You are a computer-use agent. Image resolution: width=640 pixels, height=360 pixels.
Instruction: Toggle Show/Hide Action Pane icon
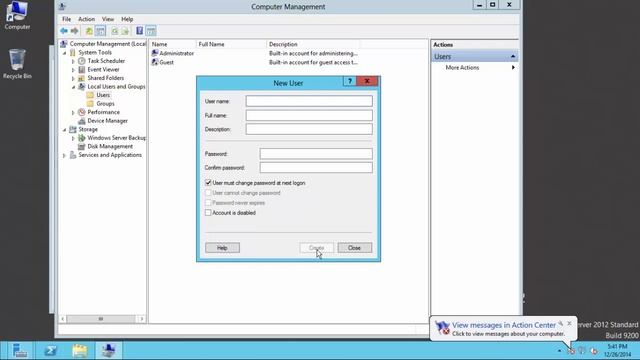tap(151, 31)
